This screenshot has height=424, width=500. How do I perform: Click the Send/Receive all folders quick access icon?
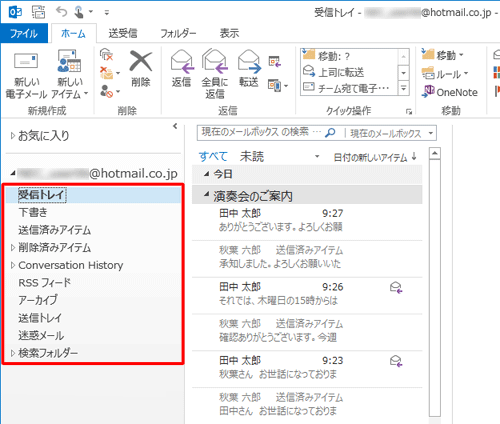tap(38, 12)
